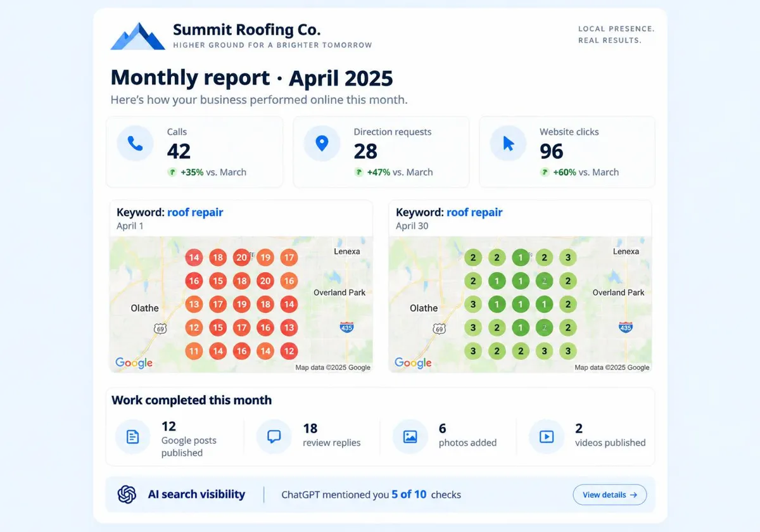Click the Direction requests value 28
760x532 pixels.
[x=365, y=151]
